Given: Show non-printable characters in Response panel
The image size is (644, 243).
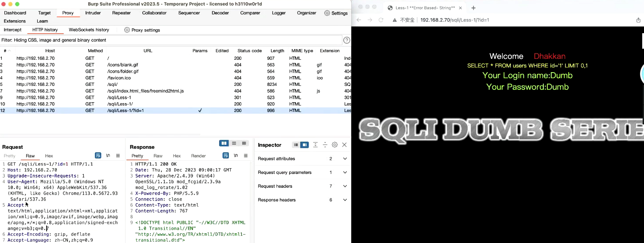Looking at the screenshot, I should click(236, 156).
